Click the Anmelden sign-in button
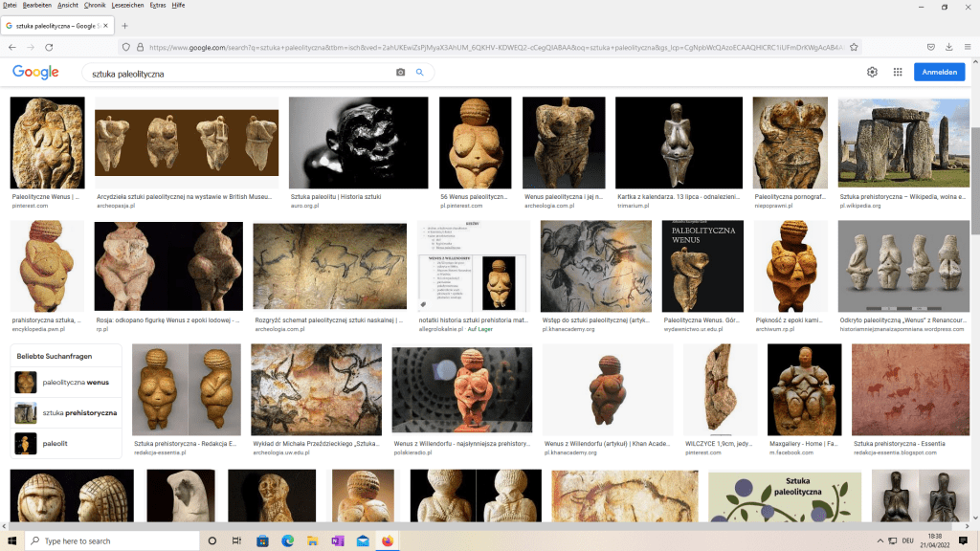 click(x=939, y=72)
